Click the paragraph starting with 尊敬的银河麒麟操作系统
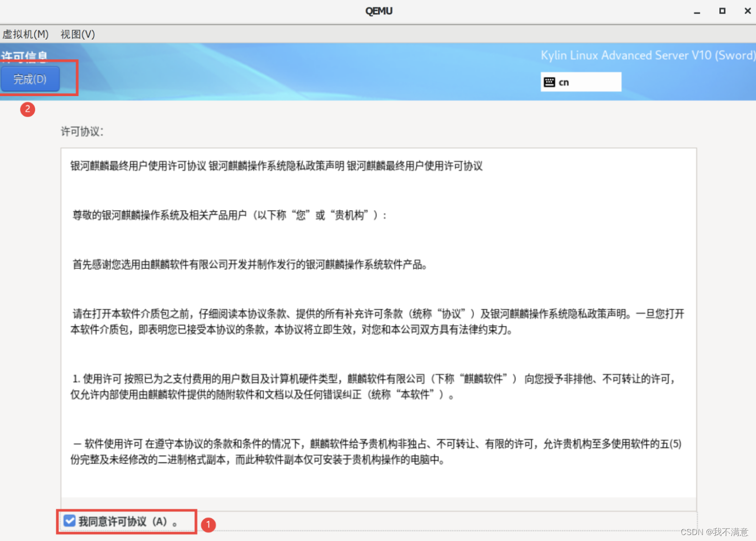The width and height of the screenshot is (756, 541). point(229,215)
